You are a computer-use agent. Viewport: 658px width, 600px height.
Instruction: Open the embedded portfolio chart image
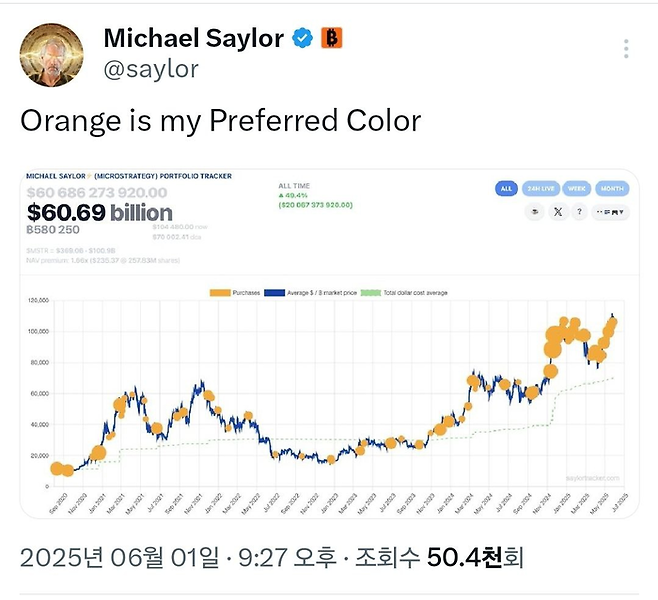[x=329, y=400]
